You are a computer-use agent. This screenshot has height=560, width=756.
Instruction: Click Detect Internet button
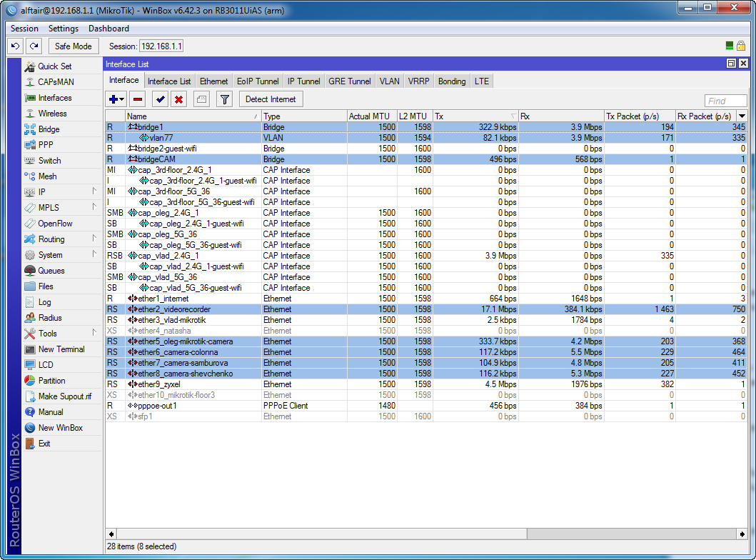point(271,99)
